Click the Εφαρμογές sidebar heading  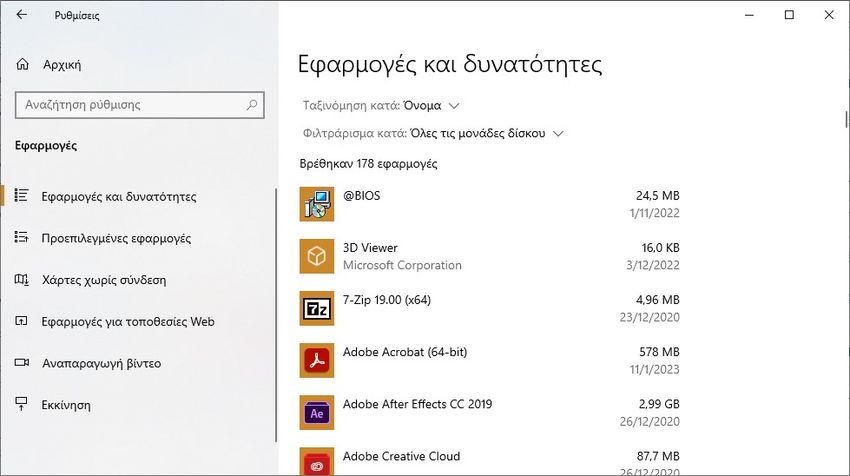point(46,145)
